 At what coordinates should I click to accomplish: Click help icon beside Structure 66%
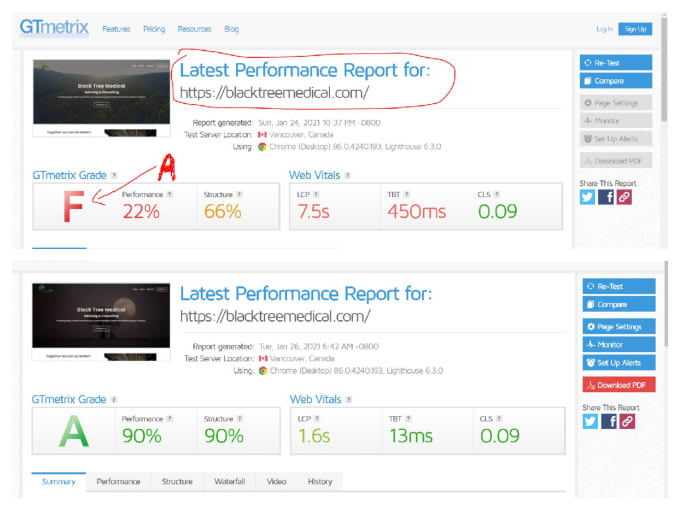point(239,194)
